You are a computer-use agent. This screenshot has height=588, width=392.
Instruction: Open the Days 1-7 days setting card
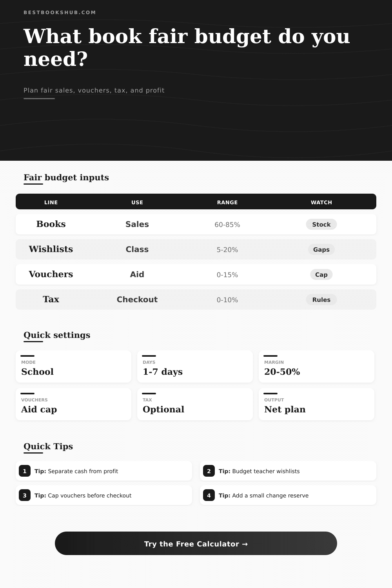point(195,367)
